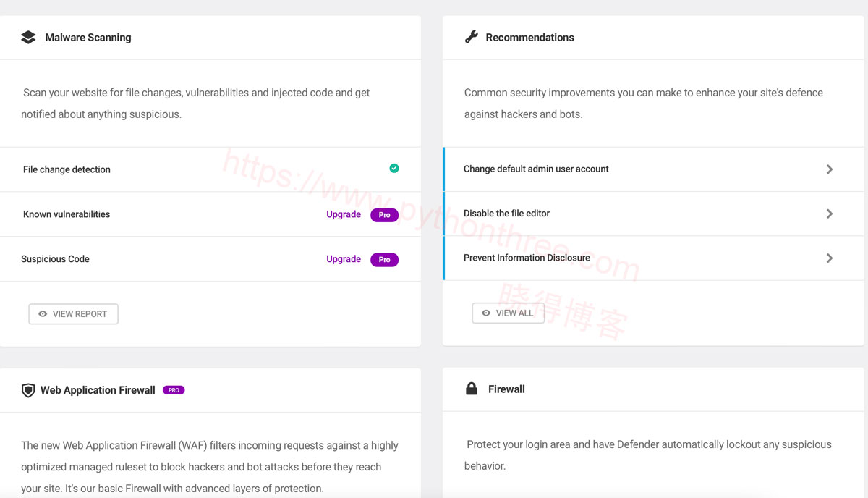Viewport: 868px width, 498px height.
Task: Click the eye icon in VIEW REPORT
Action: click(x=43, y=314)
